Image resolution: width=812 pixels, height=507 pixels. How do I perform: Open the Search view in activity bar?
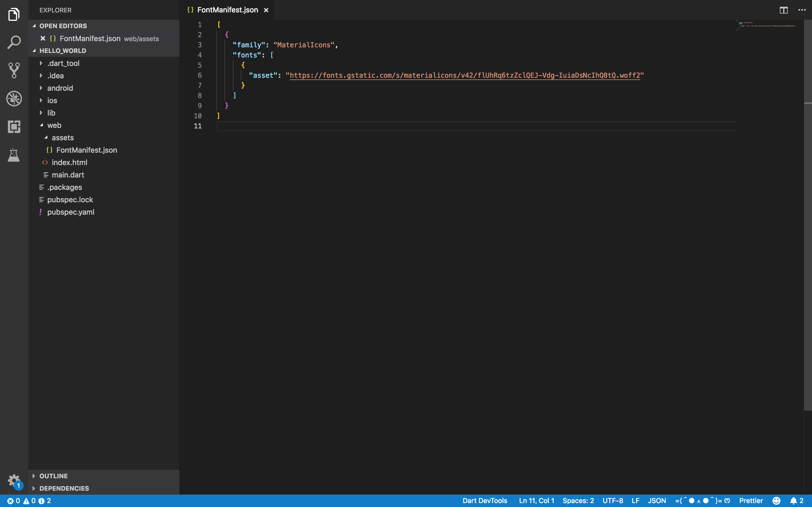pos(14,42)
